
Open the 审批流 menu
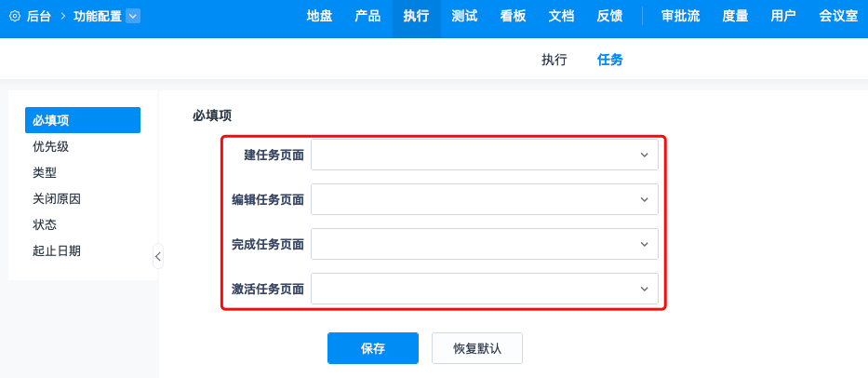681,16
